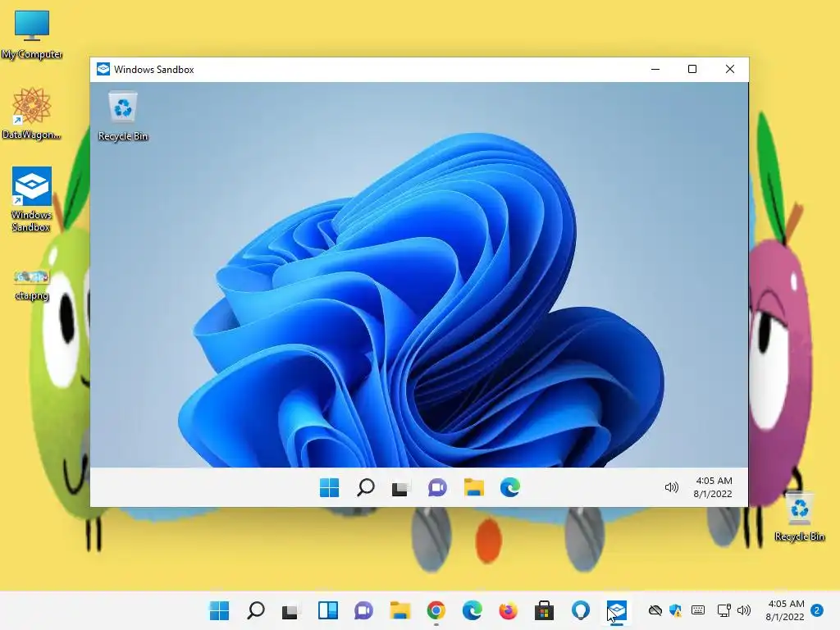Select the DataWagon desktop shortcut
The image size is (840, 630).
point(31,113)
